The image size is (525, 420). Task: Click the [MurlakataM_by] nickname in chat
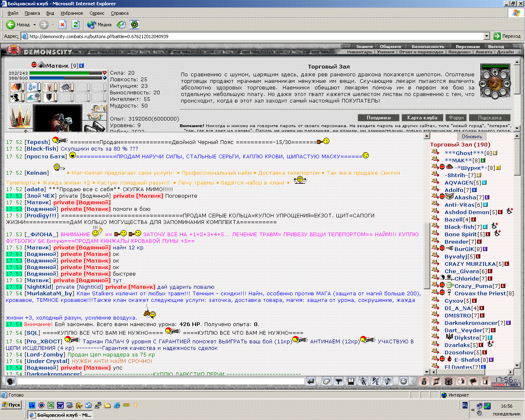[x=50, y=294]
